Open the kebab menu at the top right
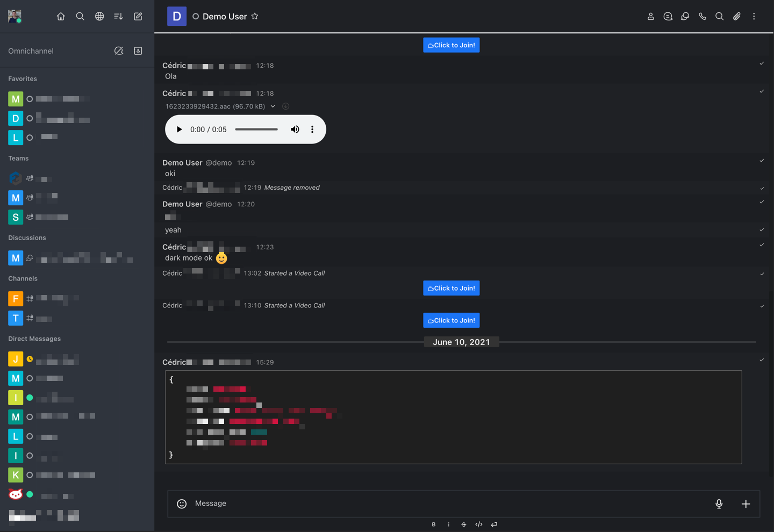The height and width of the screenshot is (532, 774). pos(754,16)
